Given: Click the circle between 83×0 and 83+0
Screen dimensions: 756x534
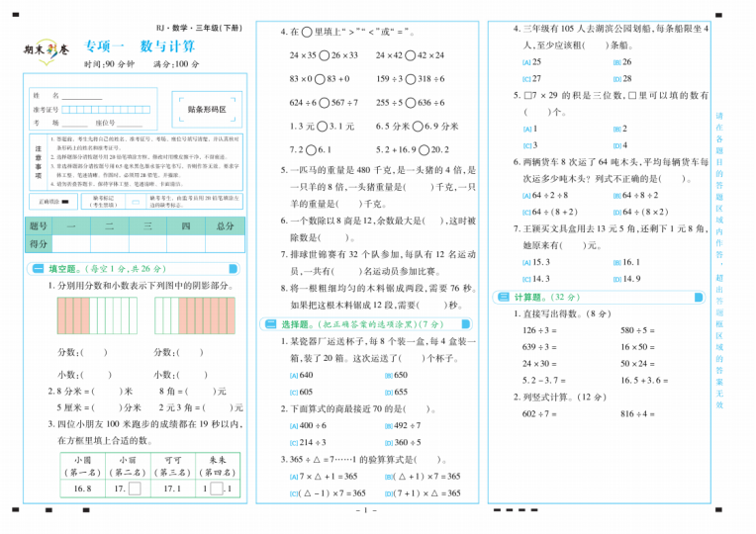Looking at the screenshot, I should point(320,79).
